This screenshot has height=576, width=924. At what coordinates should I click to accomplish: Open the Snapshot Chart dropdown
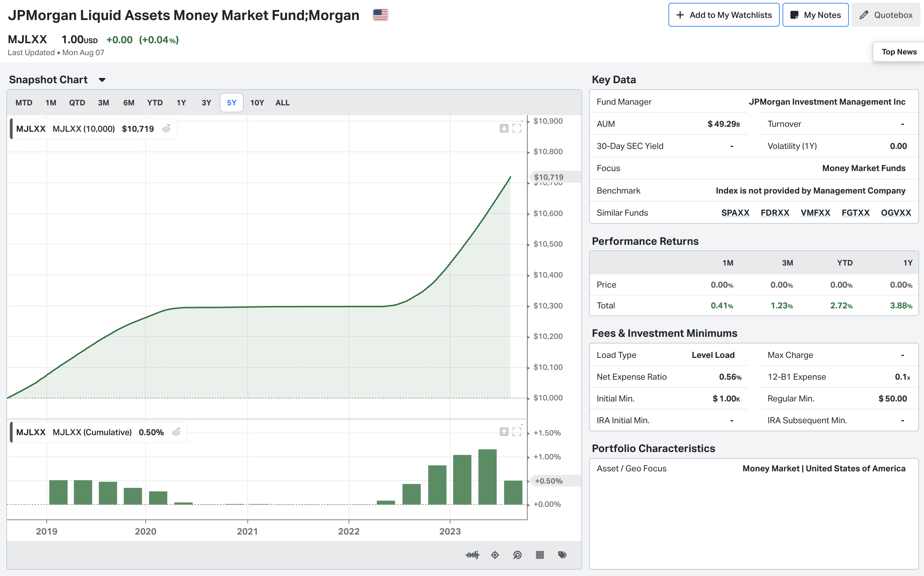tap(102, 80)
